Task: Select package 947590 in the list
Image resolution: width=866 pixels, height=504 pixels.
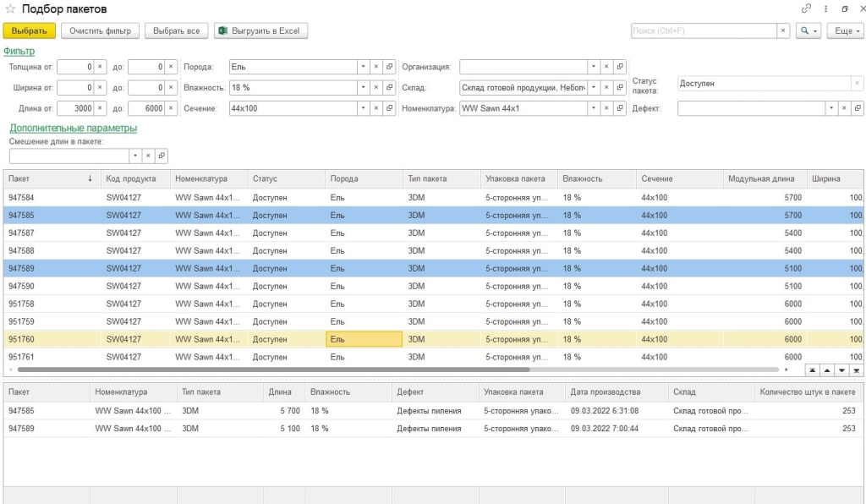Action: point(434,286)
